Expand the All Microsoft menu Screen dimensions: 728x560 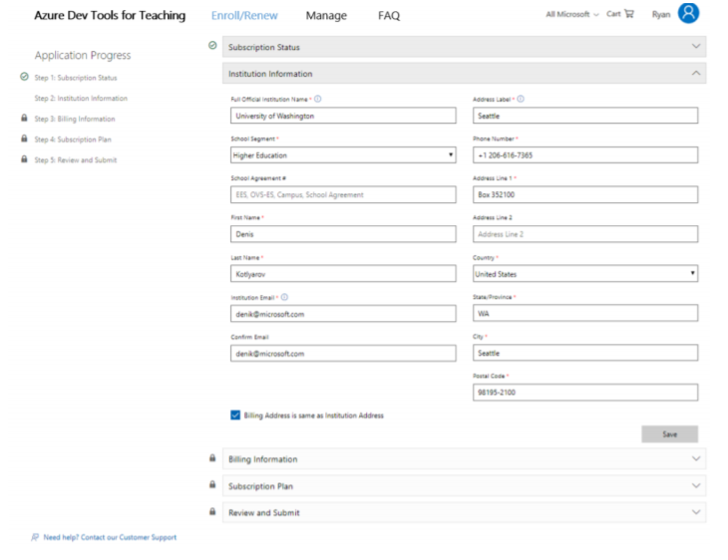coord(572,14)
